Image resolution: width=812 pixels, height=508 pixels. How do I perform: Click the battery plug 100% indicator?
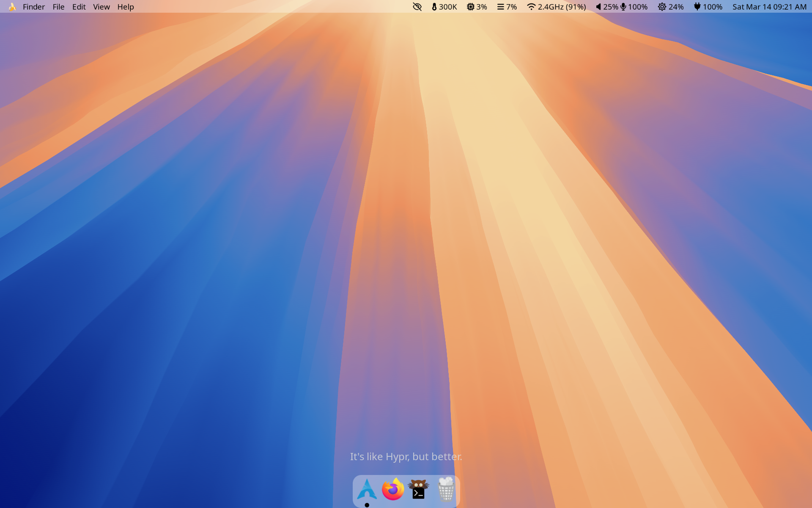click(708, 7)
